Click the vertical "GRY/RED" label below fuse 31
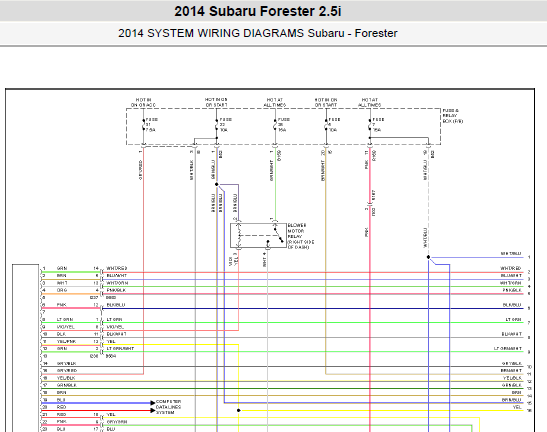The width and height of the screenshot is (547, 432). [141, 170]
